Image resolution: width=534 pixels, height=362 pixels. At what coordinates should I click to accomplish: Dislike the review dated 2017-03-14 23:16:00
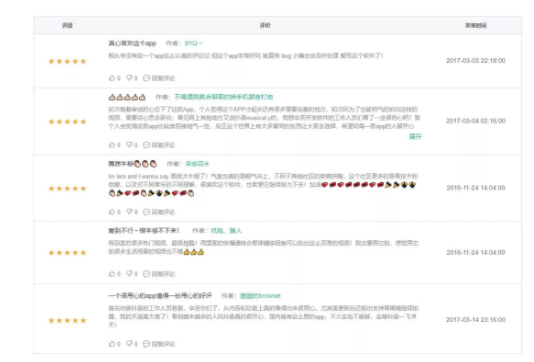(129, 344)
